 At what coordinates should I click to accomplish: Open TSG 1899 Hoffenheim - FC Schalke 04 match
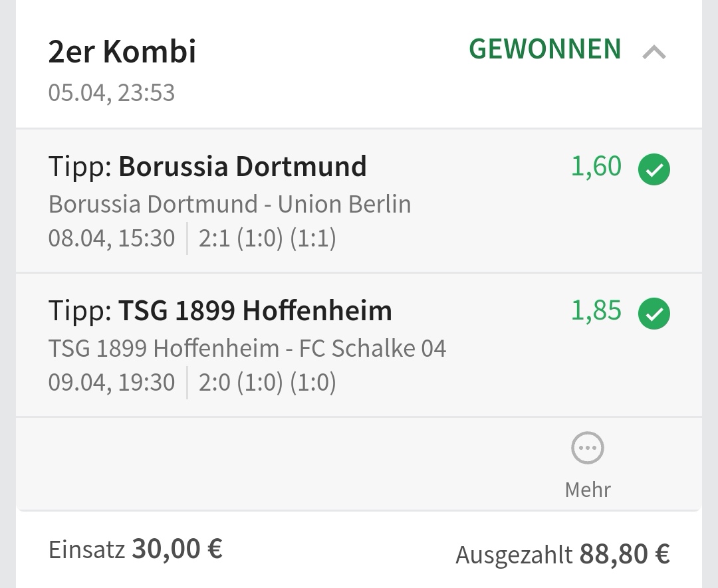pos(247,348)
